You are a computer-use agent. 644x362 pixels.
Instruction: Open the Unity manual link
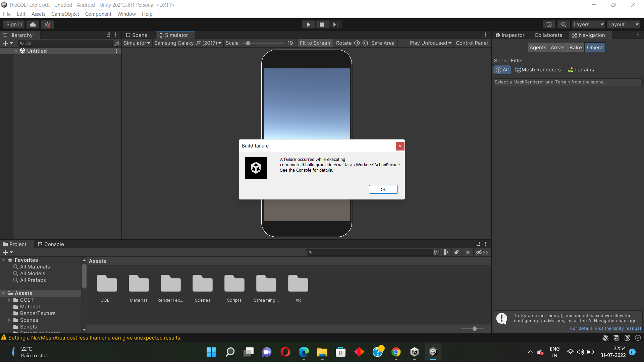(605, 328)
